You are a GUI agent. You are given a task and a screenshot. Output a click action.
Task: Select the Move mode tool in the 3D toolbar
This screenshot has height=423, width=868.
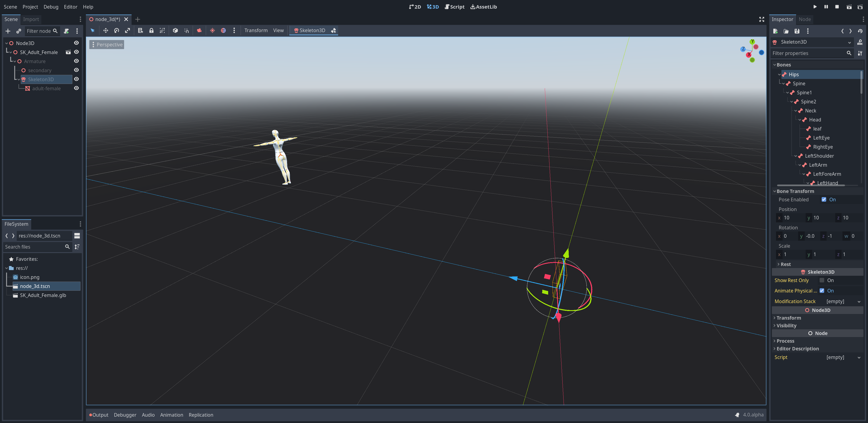(106, 30)
